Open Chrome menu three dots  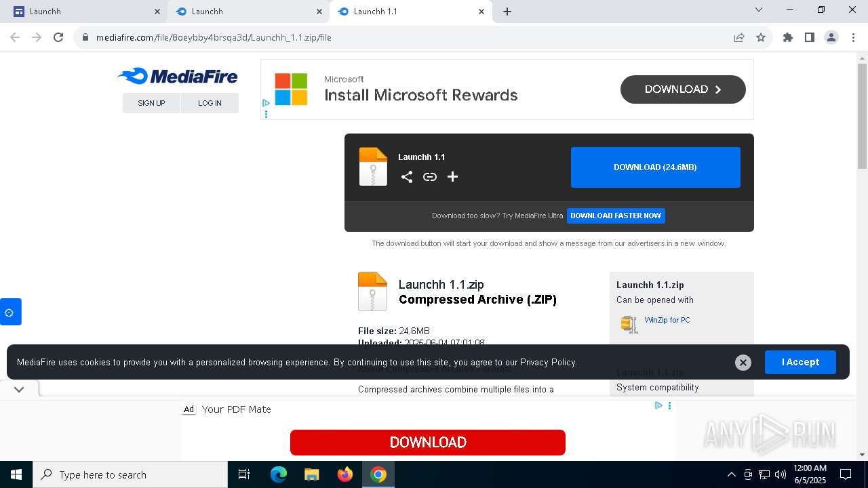(852, 37)
